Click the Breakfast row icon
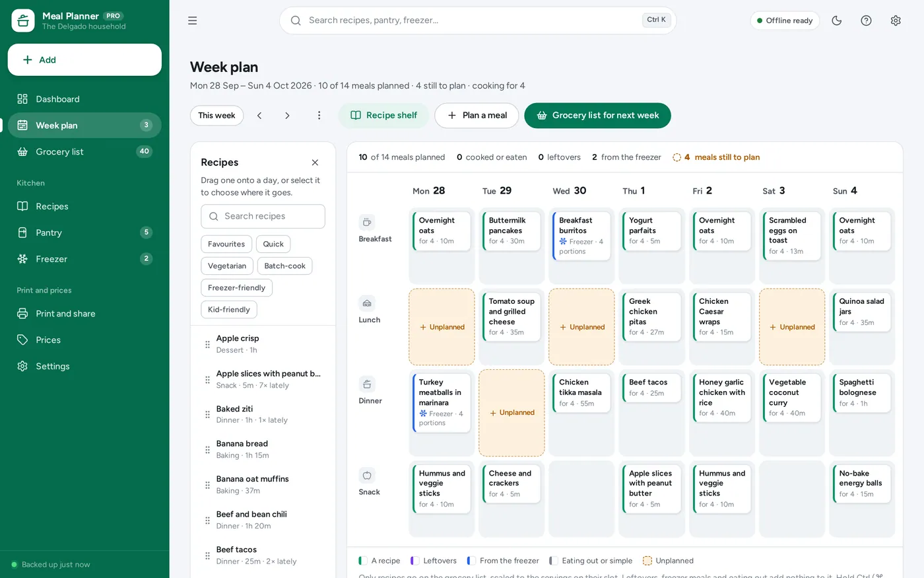924x578 pixels. 367,222
